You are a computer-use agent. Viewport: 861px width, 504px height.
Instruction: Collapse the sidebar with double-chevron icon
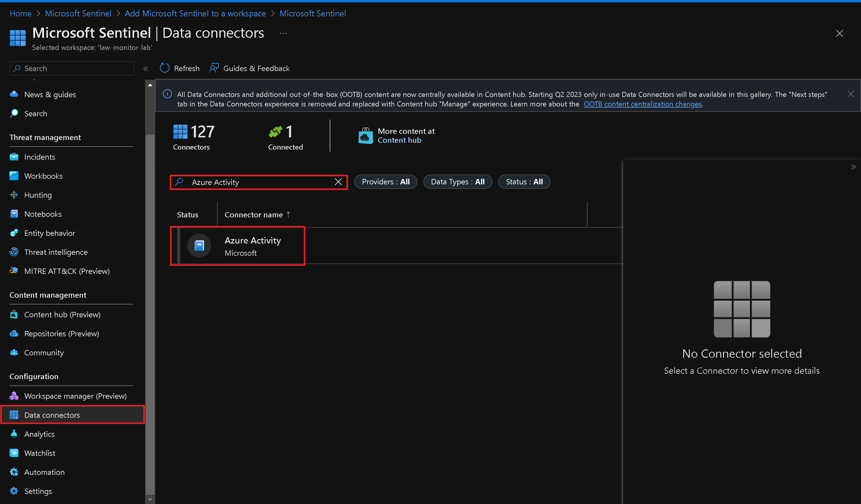[146, 69]
